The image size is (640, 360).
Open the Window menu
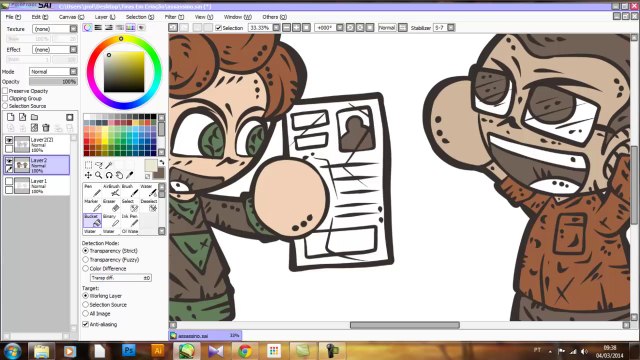[x=238, y=17]
